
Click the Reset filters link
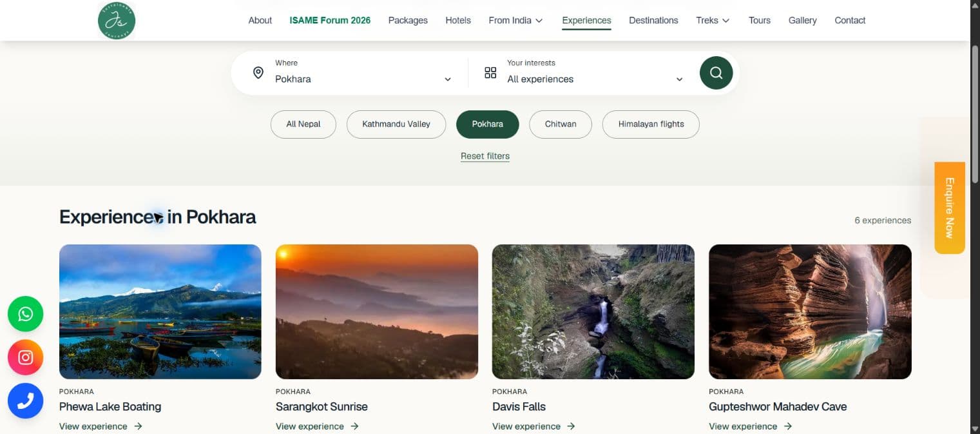click(485, 156)
